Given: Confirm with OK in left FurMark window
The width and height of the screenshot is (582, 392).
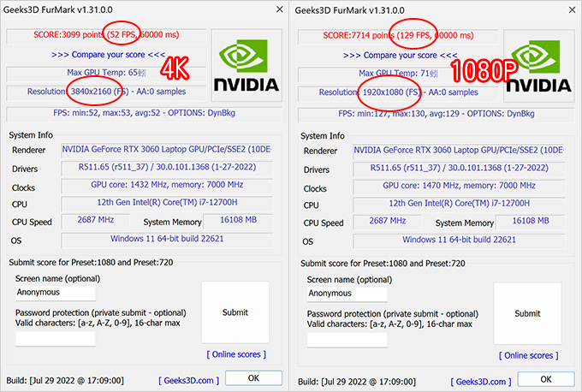Looking at the screenshot, I should [x=253, y=378].
